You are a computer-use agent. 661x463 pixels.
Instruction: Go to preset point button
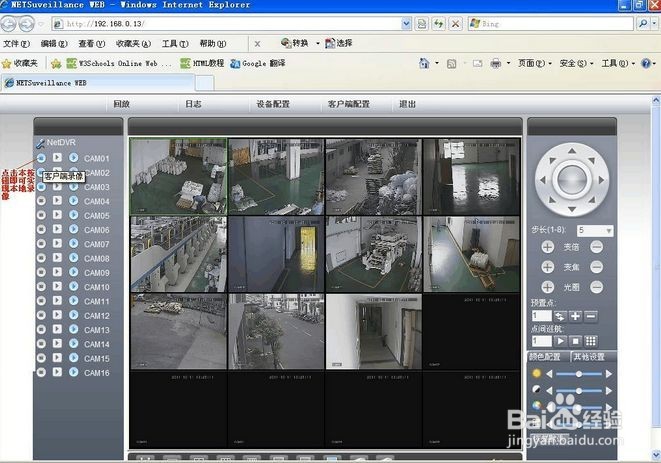point(560,316)
